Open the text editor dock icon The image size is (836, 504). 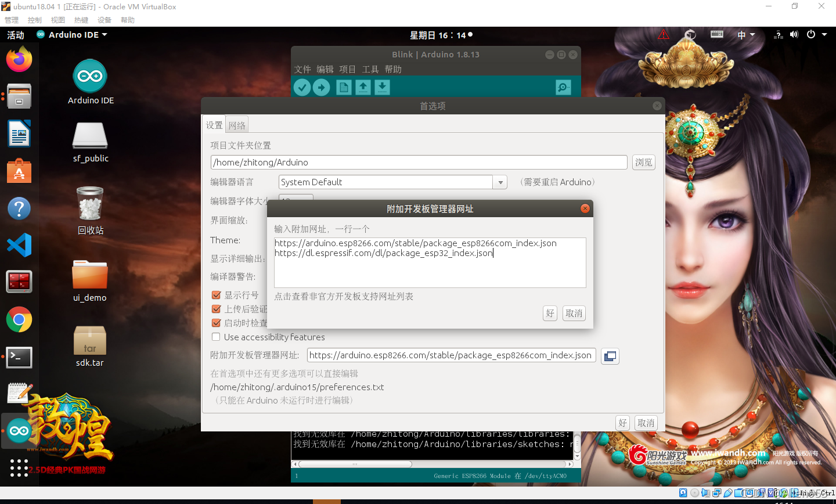pyautogui.click(x=19, y=394)
